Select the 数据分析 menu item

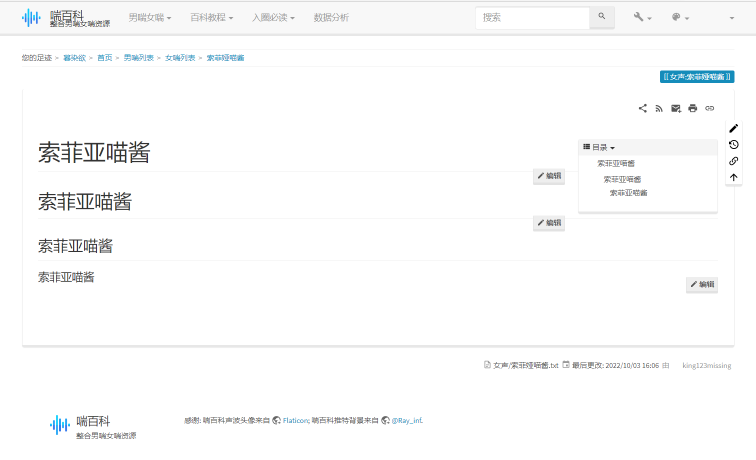(x=331, y=18)
